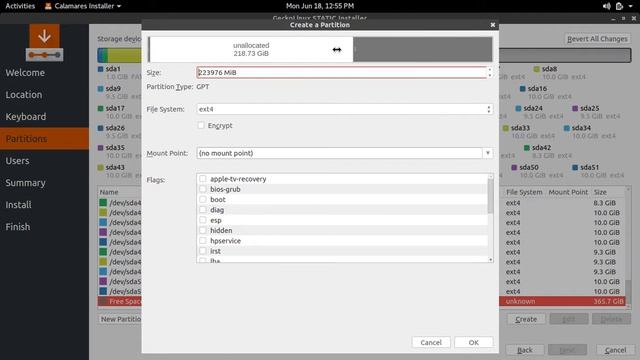Screen dimensions: 640x360
Task: Go to the Welcome step
Action: [x=25, y=73]
